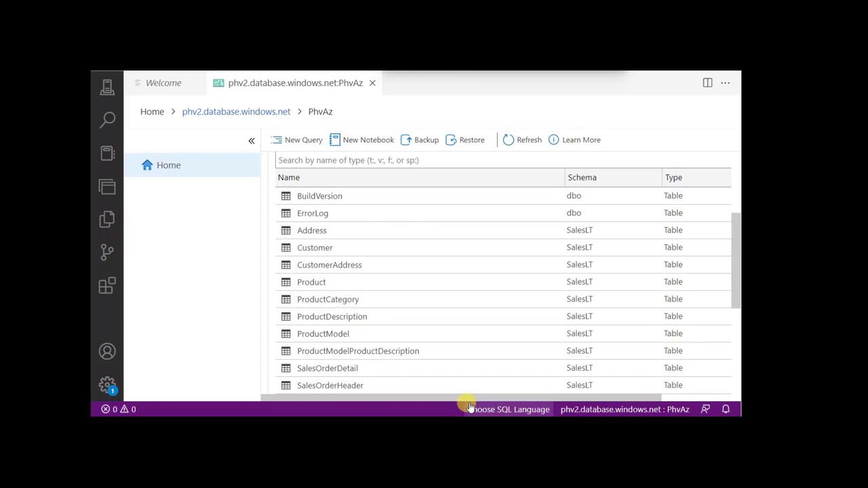Click SalesLT schema cell of Product row
Screen dimensions: 868x488
(x=579, y=281)
